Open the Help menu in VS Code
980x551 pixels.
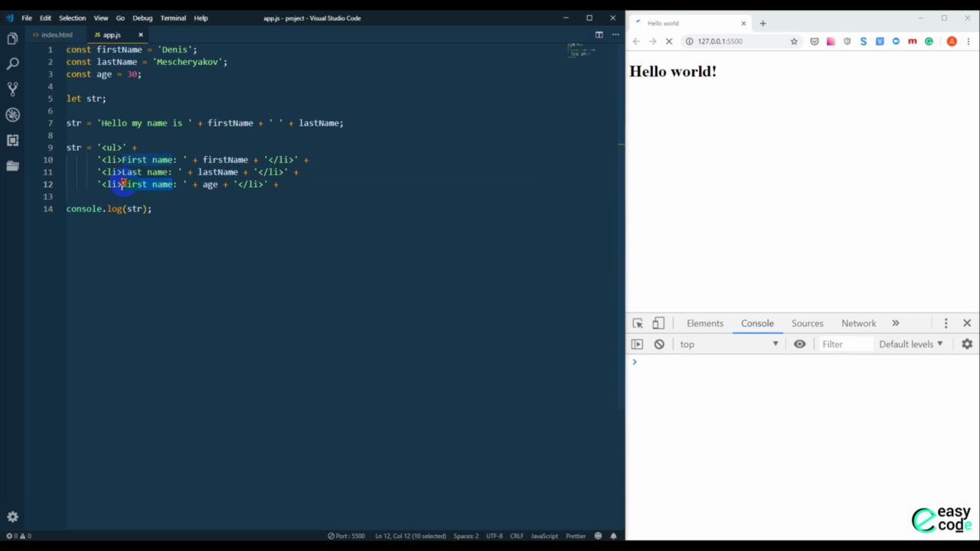coord(201,18)
